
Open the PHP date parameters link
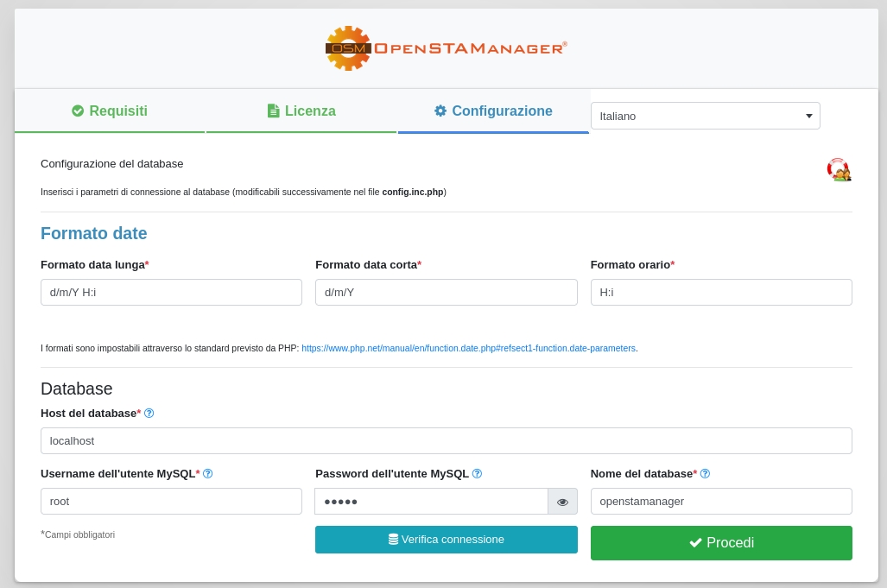468,349
